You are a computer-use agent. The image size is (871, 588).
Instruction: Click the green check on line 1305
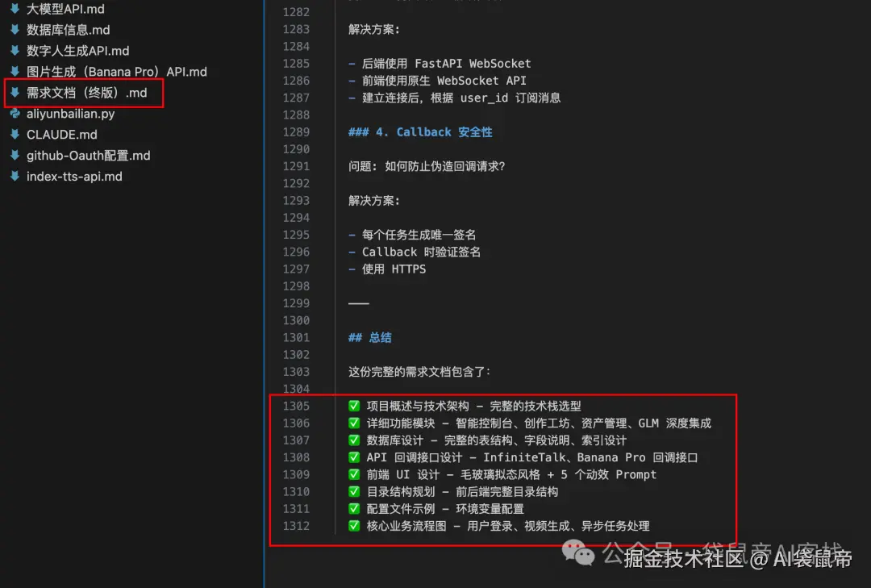(354, 406)
